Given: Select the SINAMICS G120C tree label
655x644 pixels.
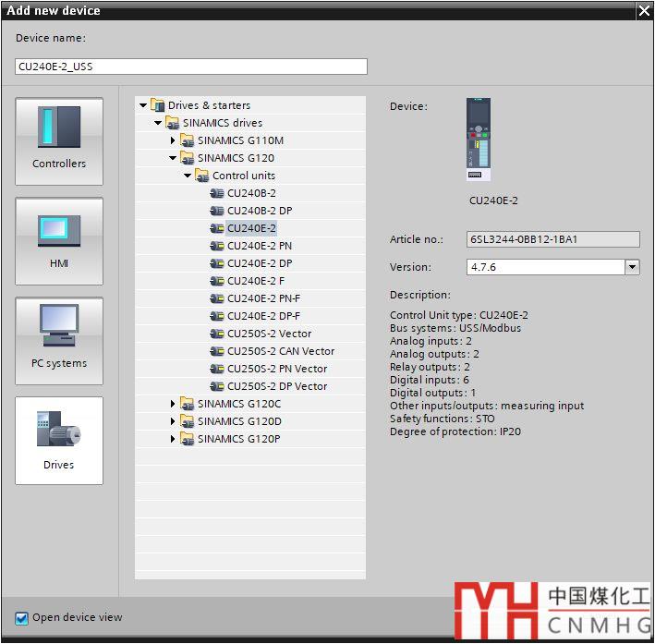Looking at the screenshot, I should point(239,404).
